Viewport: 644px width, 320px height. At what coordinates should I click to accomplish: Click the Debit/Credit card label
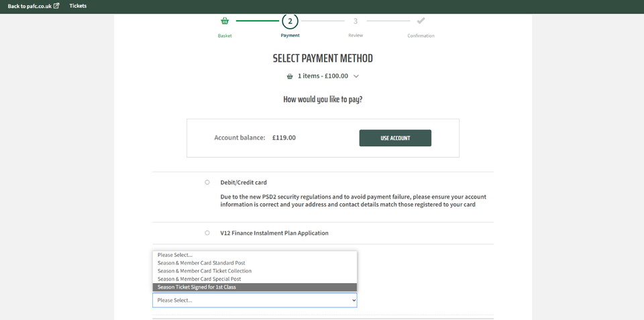[x=244, y=182]
